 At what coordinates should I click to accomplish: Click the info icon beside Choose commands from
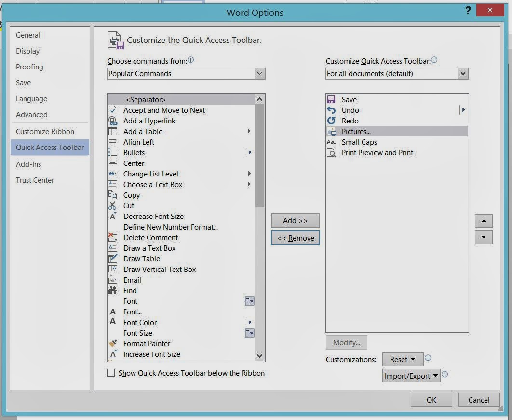point(191,60)
